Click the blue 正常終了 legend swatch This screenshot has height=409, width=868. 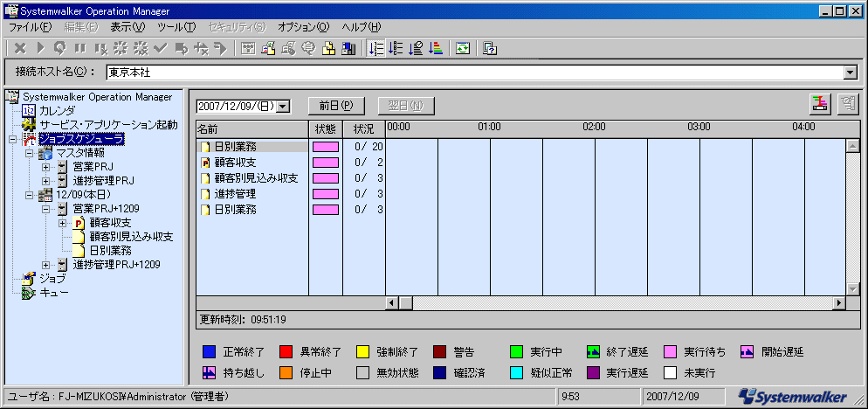(209, 351)
